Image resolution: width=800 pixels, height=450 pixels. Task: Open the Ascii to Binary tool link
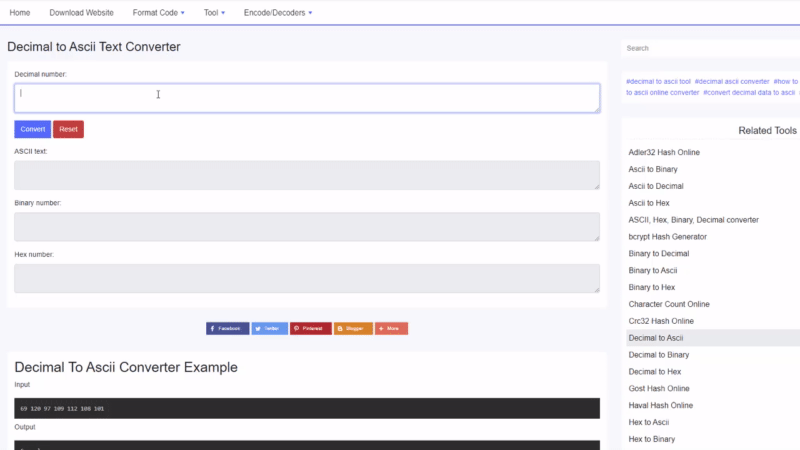pos(655,170)
